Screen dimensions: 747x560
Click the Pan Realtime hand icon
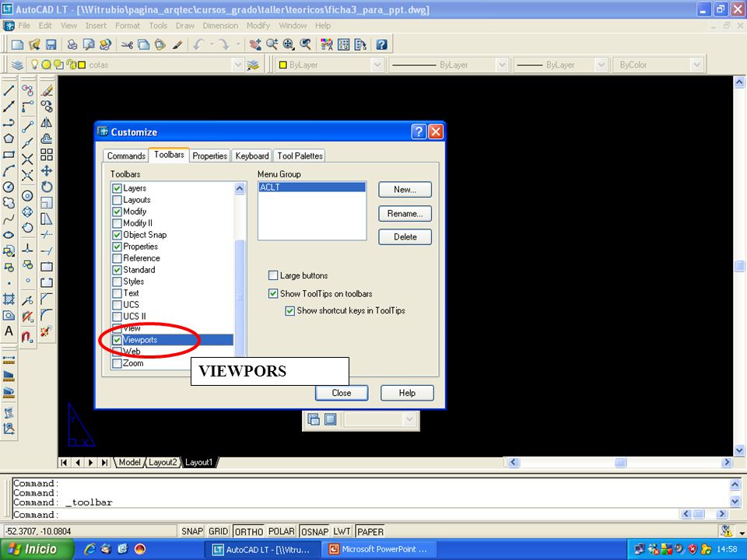(x=255, y=45)
